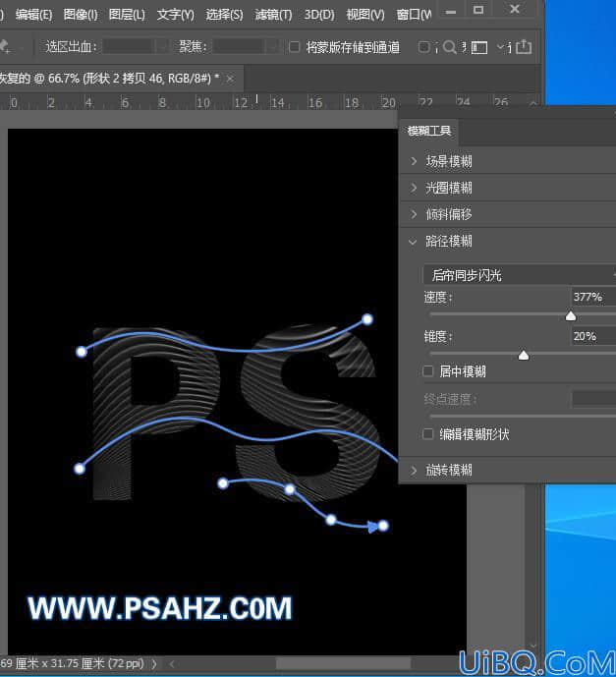This screenshot has width=616, height=677.
Task: Open the 滤镜(T) menu
Action: [273, 15]
